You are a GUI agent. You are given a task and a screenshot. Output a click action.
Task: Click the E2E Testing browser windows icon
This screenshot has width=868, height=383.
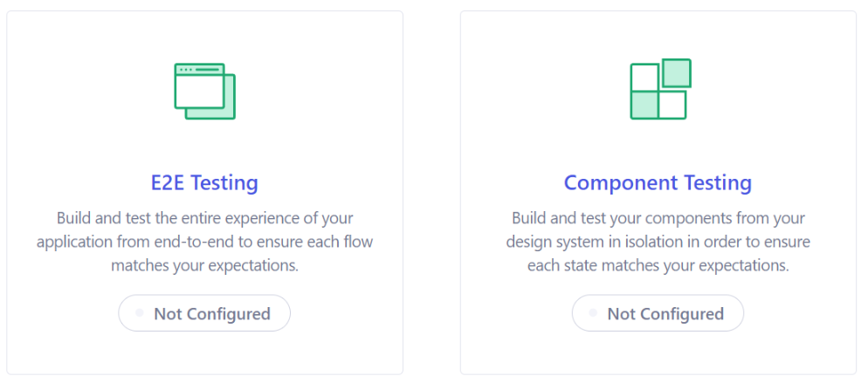point(205,92)
